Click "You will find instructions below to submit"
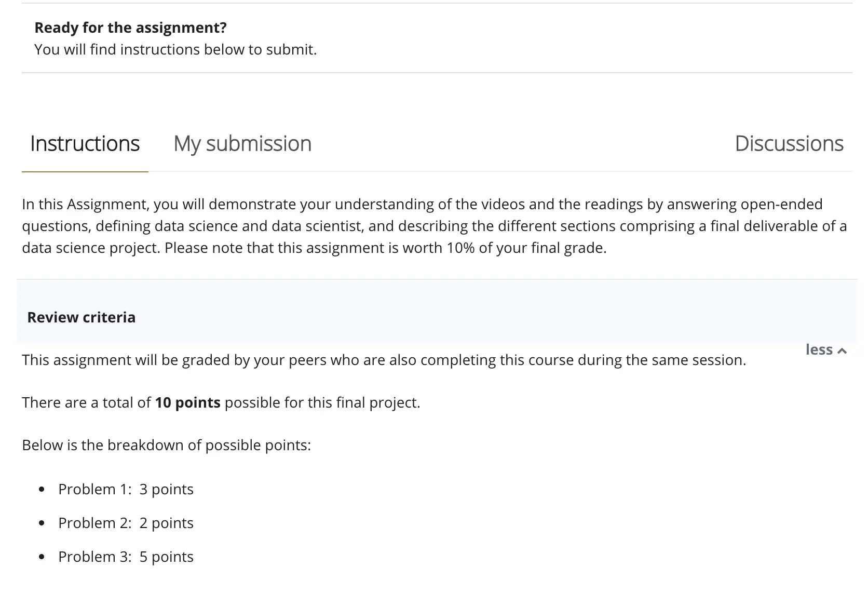Viewport: 868px width, 594px height. click(x=175, y=49)
